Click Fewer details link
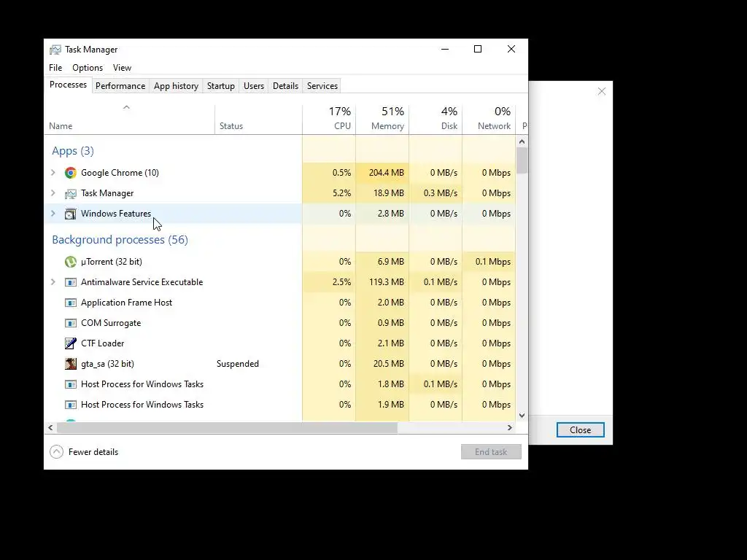747x560 pixels. [93, 452]
